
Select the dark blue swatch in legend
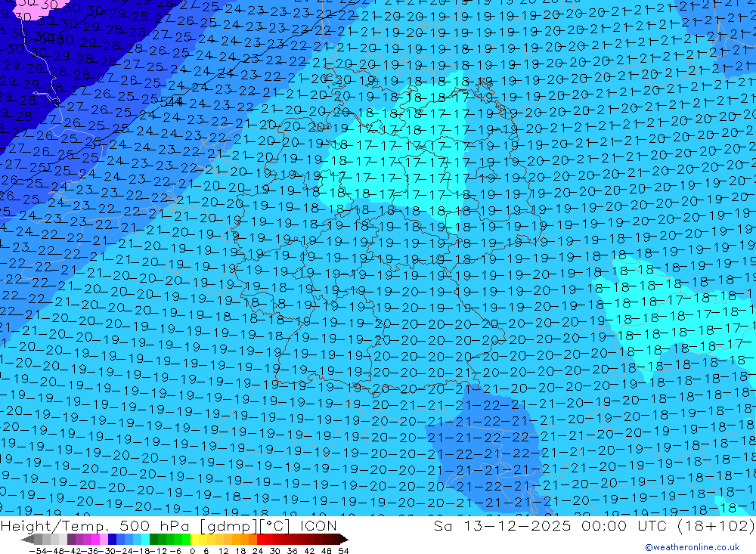click(112, 540)
